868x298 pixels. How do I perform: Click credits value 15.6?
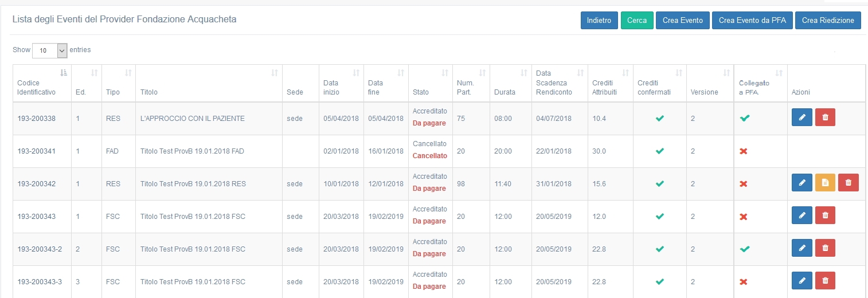click(599, 184)
